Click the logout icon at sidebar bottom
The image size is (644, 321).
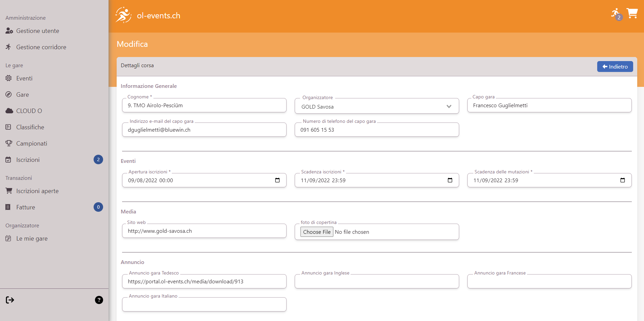click(10, 300)
